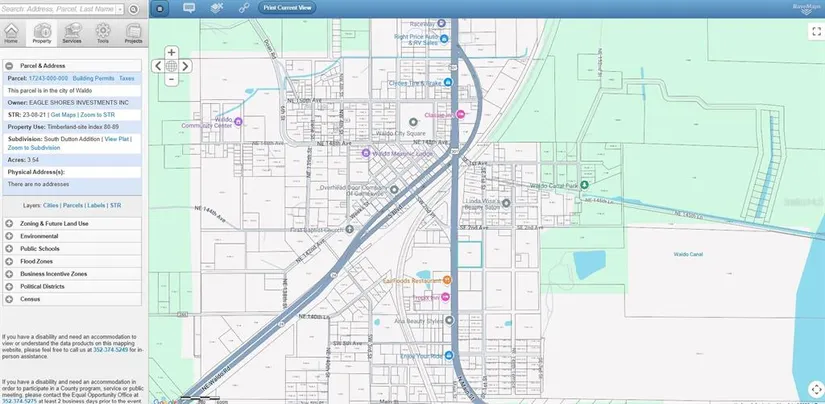Image resolution: width=825 pixels, height=404 pixels.
Task: Expand the Flood Zones section
Action: coord(9,261)
